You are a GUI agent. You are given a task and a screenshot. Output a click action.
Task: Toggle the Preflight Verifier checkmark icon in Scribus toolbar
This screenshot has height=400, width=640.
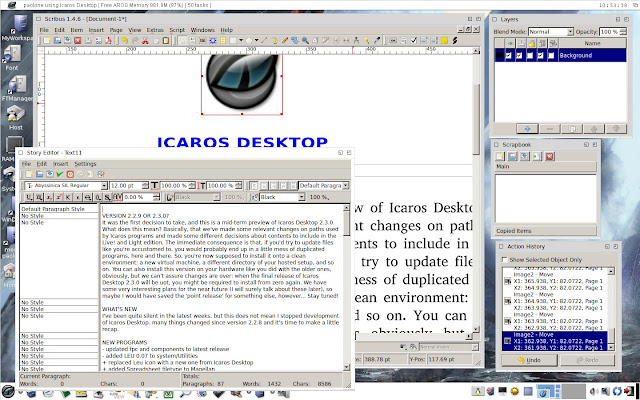click(413, 40)
